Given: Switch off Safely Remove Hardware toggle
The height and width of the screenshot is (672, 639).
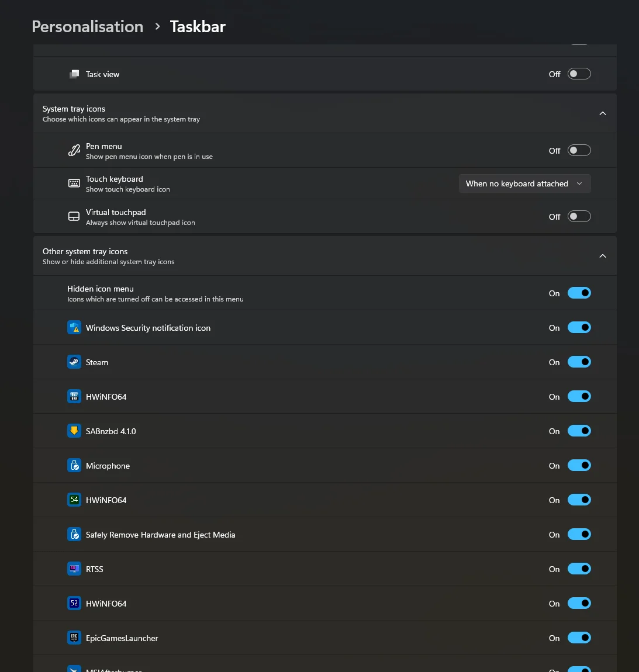Looking at the screenshot, I should [579, 535].
